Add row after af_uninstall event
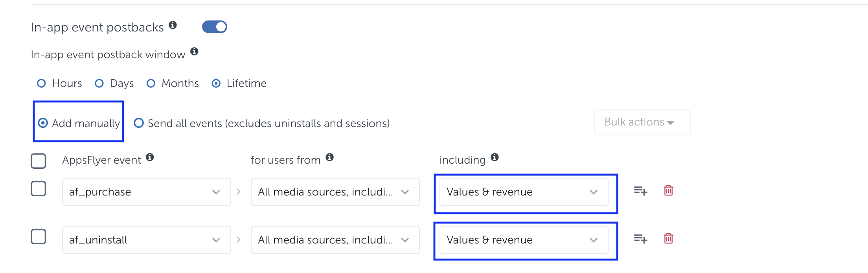868x273 pixels. 640,239
